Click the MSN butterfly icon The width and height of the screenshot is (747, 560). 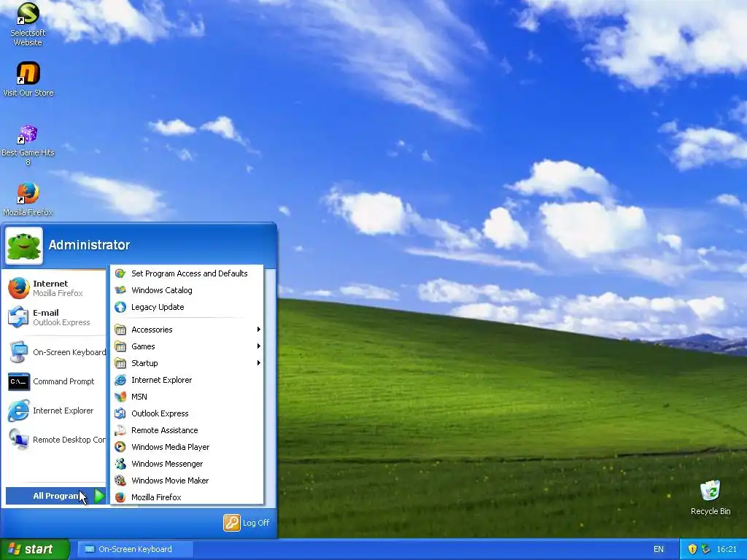click(x=120, y=397)
